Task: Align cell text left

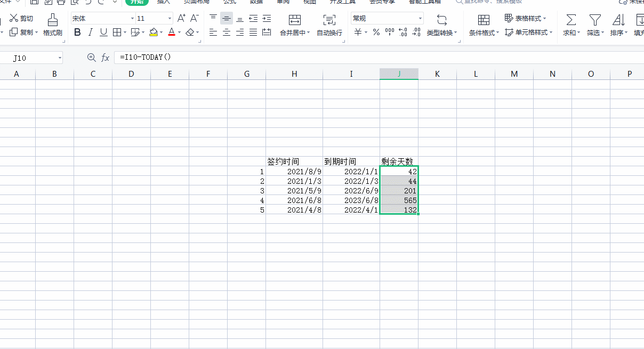Action: [x=213, y=33]
